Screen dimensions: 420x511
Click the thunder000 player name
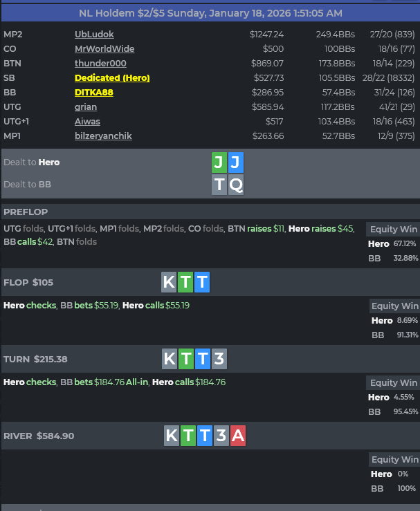[x=100, y=64]
